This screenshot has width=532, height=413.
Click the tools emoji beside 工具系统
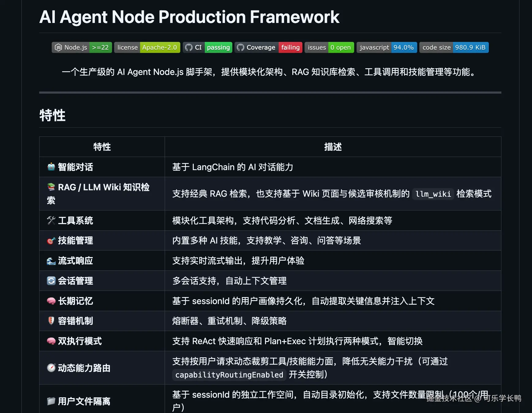[51, 221]
